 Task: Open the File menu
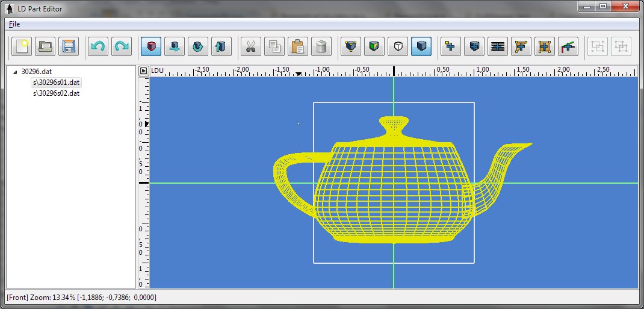tap(14, 24)
